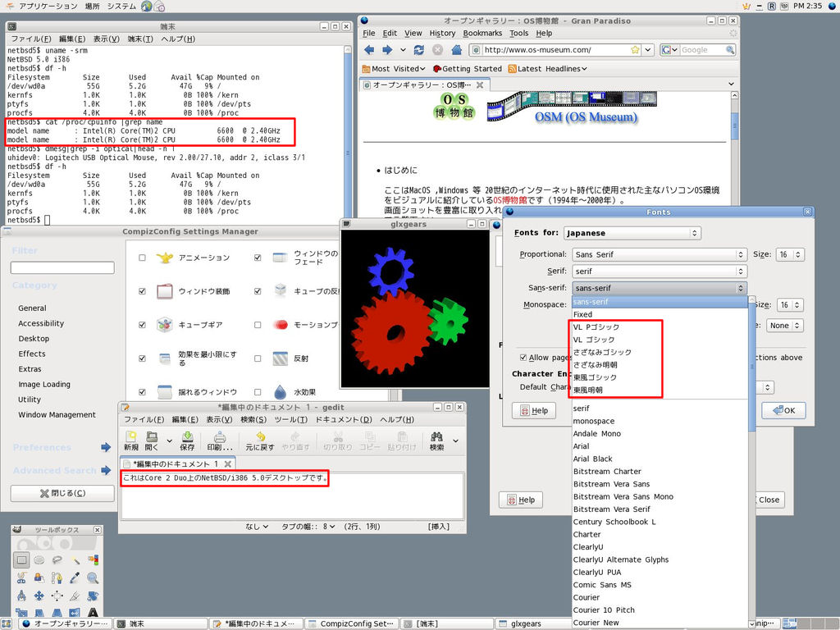Open the browser History menu
The image size is (840, 630).
[442, 33]
